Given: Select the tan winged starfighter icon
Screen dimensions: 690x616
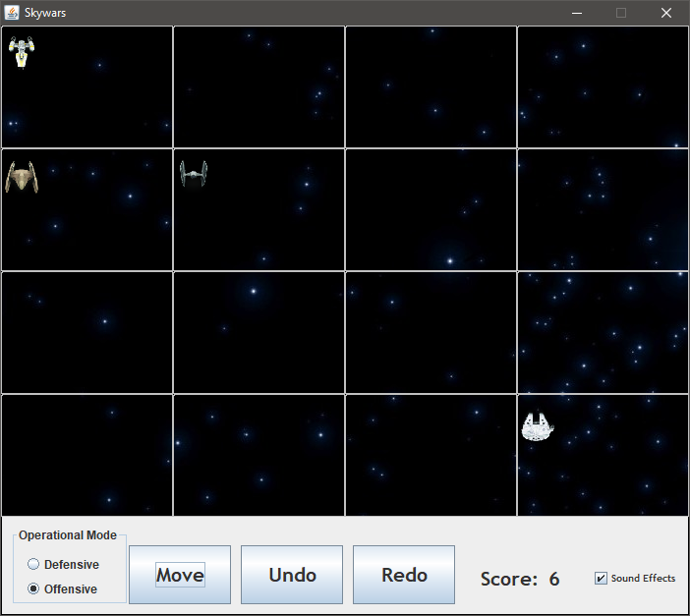Looking at the screenshot, I should click(22, 177).
